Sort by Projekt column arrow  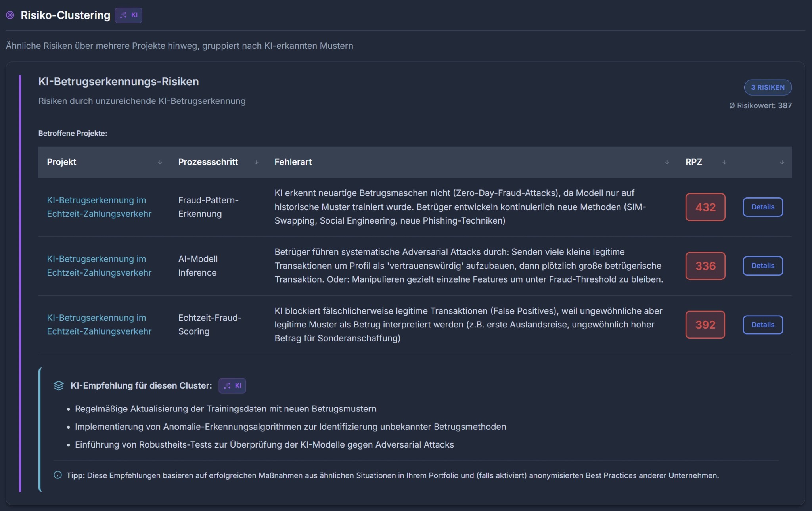pos(160,162)
